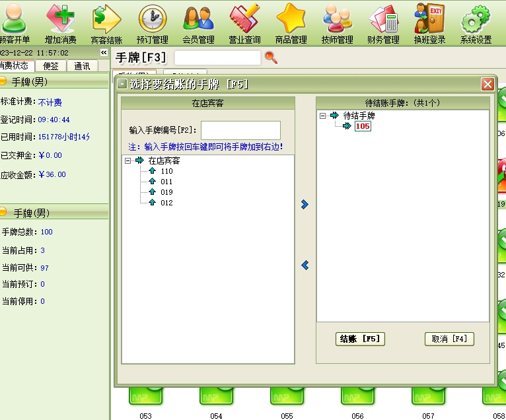Open the 增加消费 toolbar icon
The image size is (506, 420).
tap(60, 22)
